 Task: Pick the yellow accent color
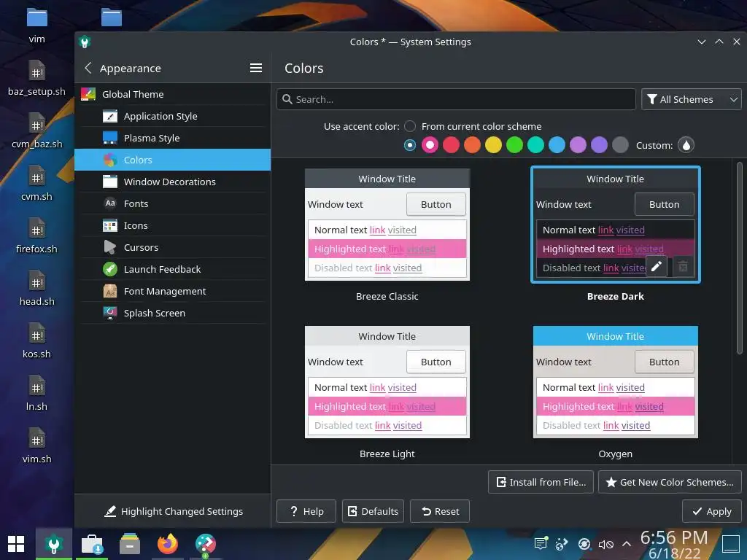[494, 145]
